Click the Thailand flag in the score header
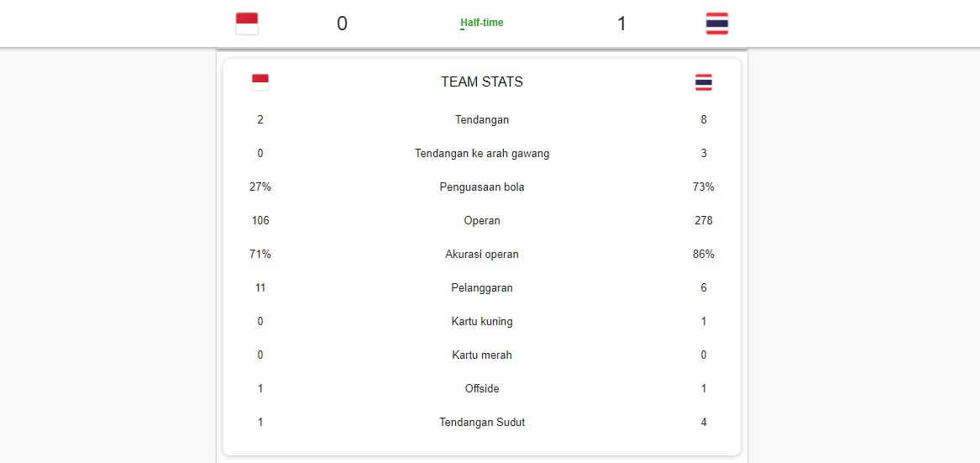Screen dimensions: 980x463 click(717, 24)
